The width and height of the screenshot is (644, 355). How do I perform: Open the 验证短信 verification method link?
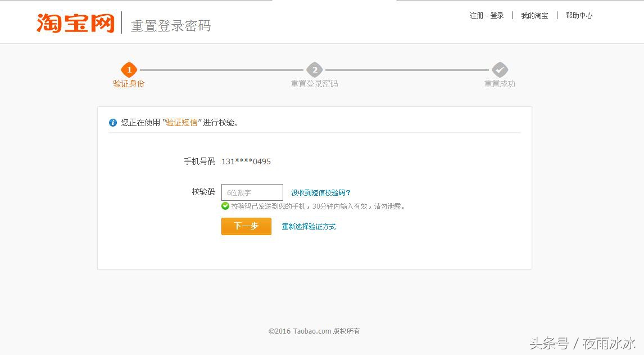point(183,122)
